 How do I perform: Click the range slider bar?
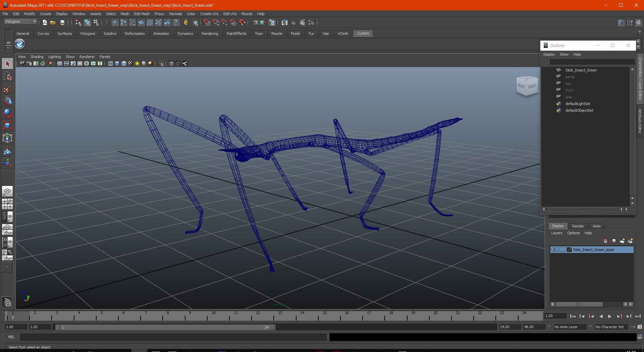[x=165, y=327]
